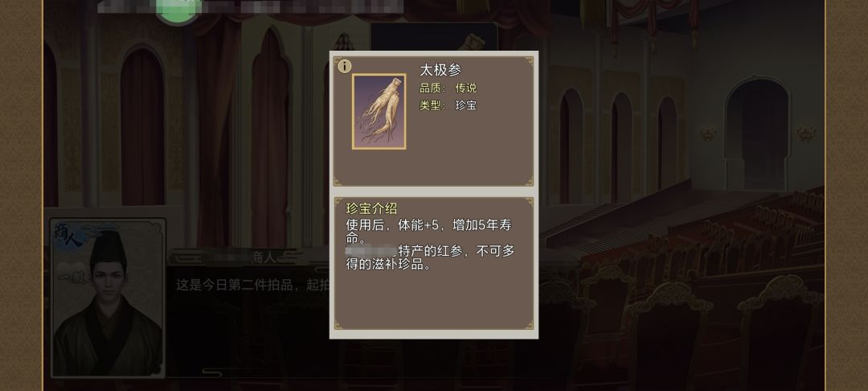Click the wall lamp left of doorway

tap(708, 134)
